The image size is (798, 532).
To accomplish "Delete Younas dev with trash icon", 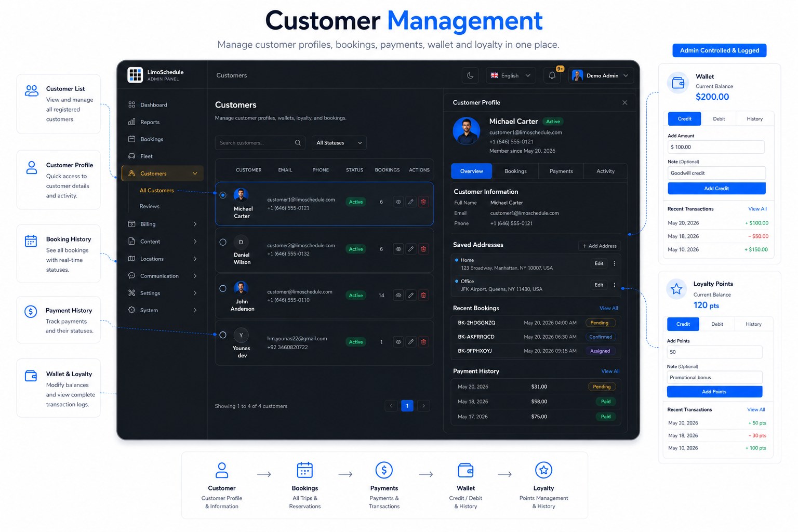I will (x=423, y=342).
